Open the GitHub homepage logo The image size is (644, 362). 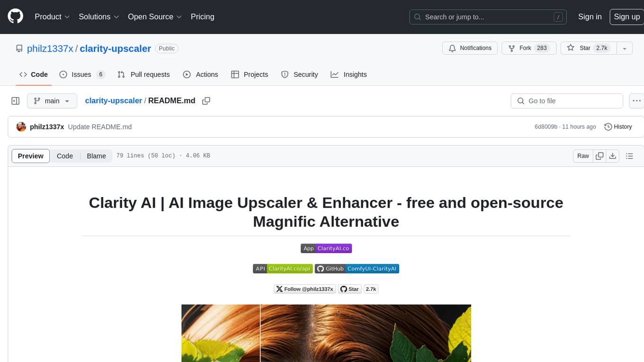point(15,17)
